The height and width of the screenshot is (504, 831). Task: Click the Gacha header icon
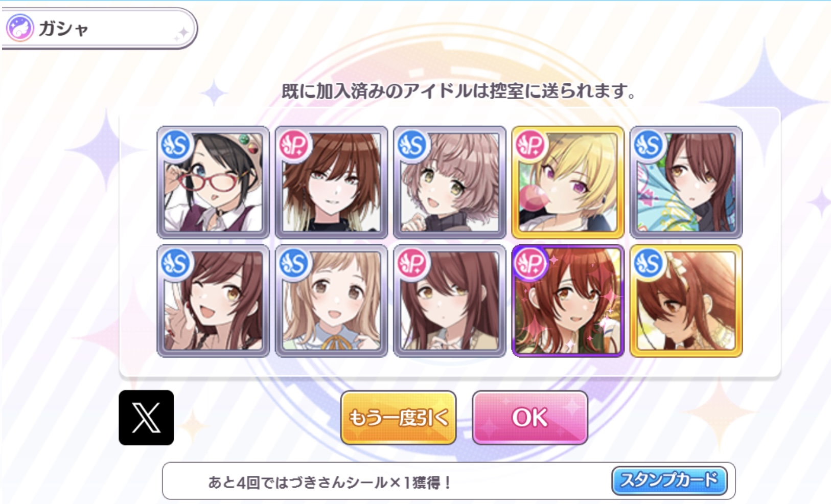[x=20, y=28]
